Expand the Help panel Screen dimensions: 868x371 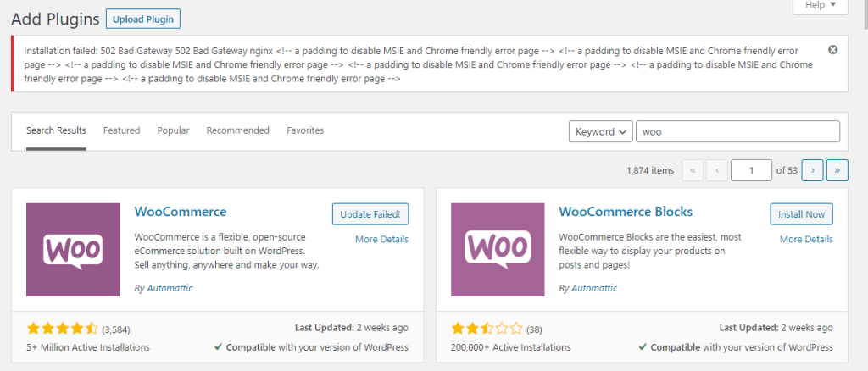pos(820,5)
